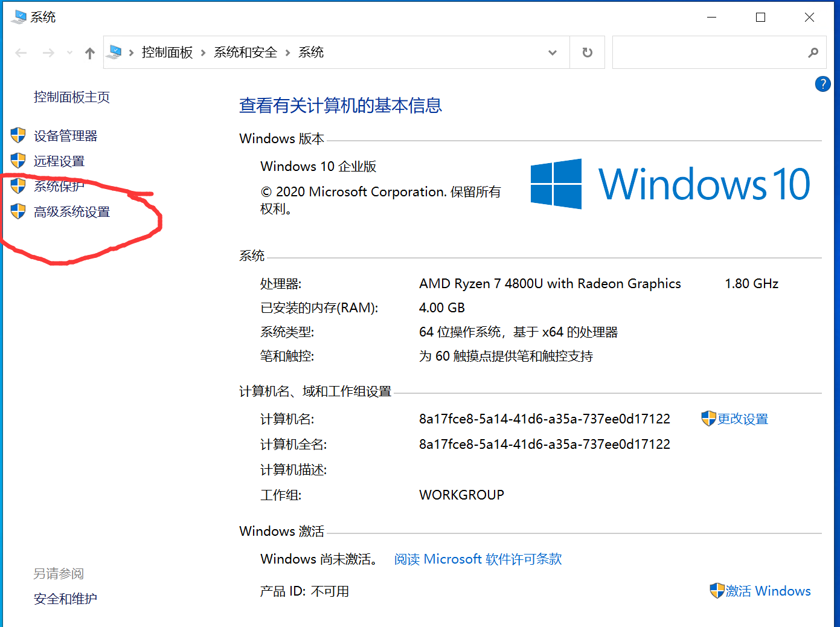Image resolution: width=840 pixels, height=627 pixels.
Task: Open 阅读 Microsoft 软件许可条款 link
Action: (478, 559)
